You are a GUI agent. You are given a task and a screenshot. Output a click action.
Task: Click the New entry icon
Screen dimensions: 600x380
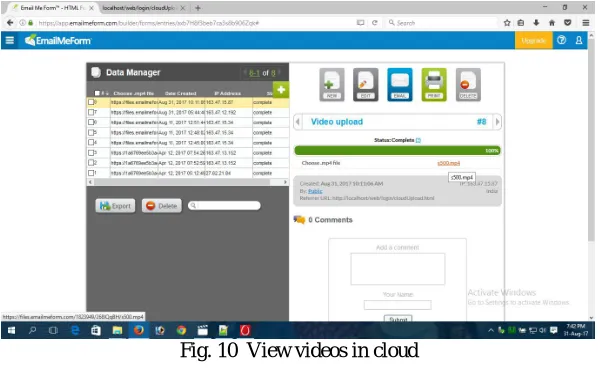(x=332, y=85)
